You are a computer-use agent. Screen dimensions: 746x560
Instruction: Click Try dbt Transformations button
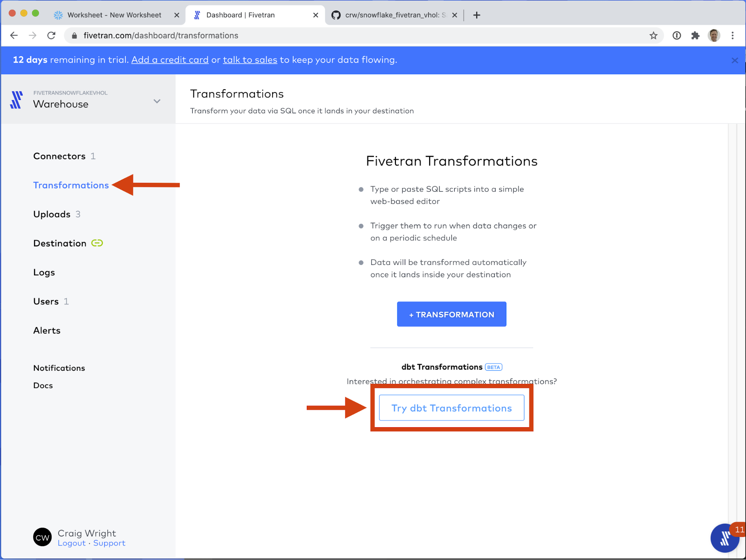(451, 408)
